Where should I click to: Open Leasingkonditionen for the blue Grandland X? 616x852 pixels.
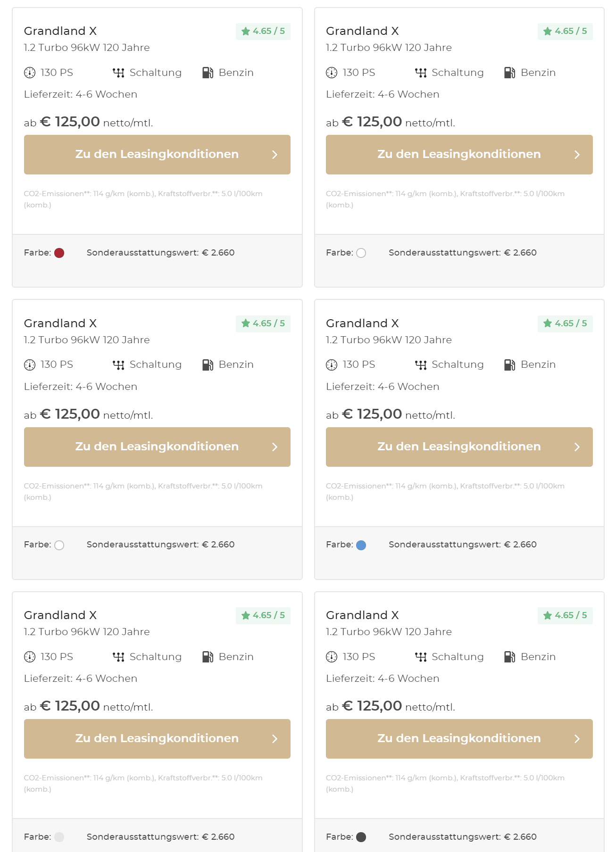point(459,447)
